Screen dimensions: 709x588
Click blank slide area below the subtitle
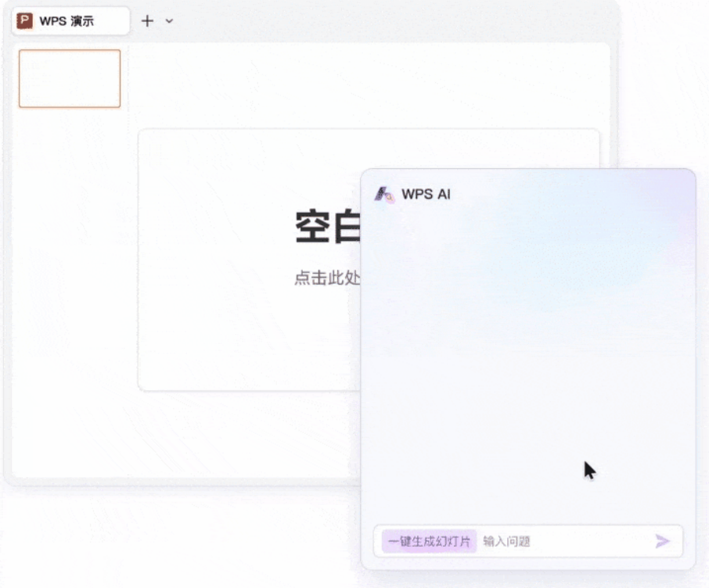click(x=250, y=344)
